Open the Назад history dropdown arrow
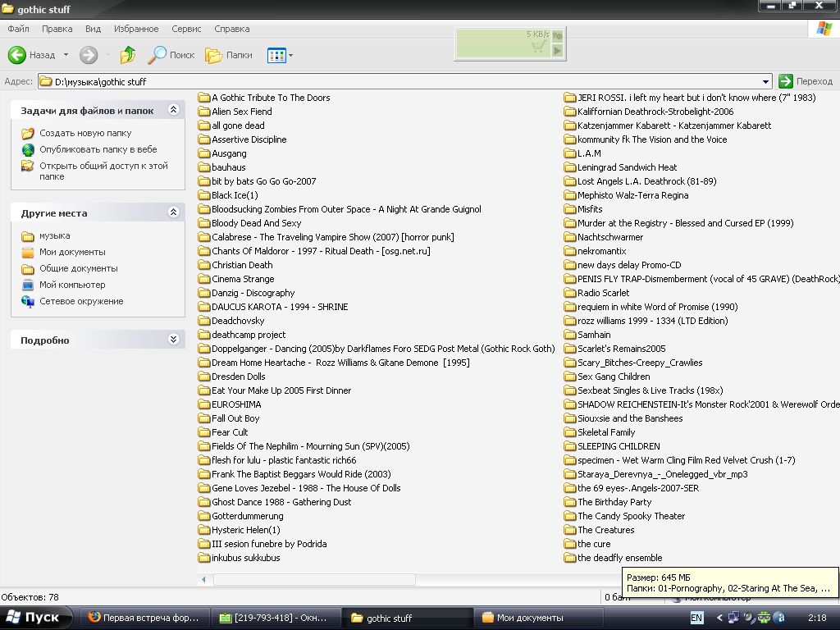The image size is (840, 630). point(66,55)
